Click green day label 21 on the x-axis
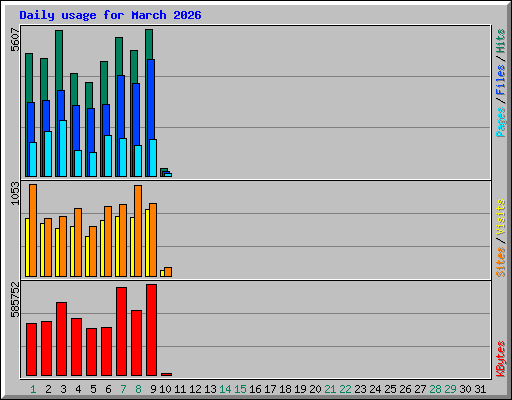 330,389
